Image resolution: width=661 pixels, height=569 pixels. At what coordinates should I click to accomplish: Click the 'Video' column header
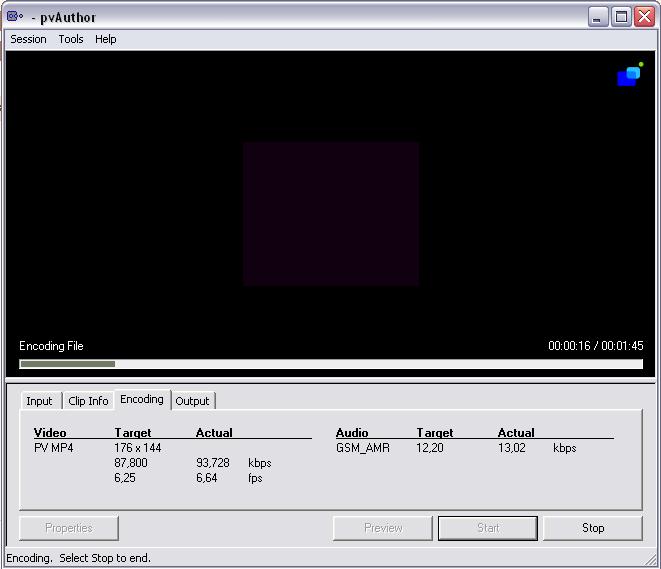click(x=50, y=433)
